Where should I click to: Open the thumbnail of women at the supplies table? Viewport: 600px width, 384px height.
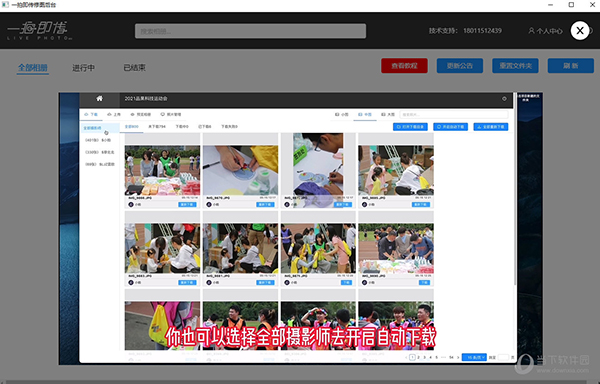click(x=162, y=170)
